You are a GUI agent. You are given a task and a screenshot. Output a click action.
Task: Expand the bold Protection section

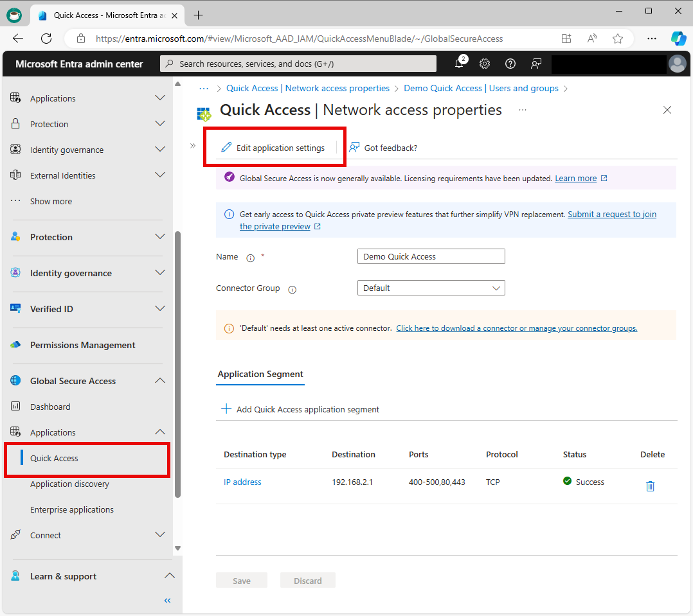tap(160, 236)
